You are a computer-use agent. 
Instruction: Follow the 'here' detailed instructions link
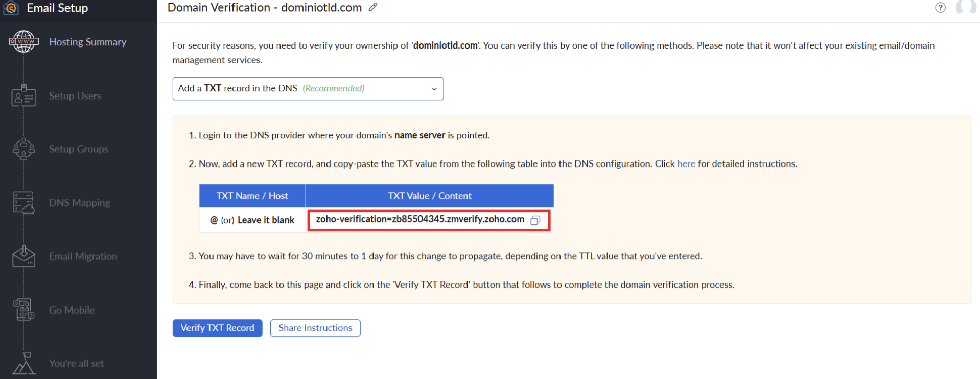[686, 164]
